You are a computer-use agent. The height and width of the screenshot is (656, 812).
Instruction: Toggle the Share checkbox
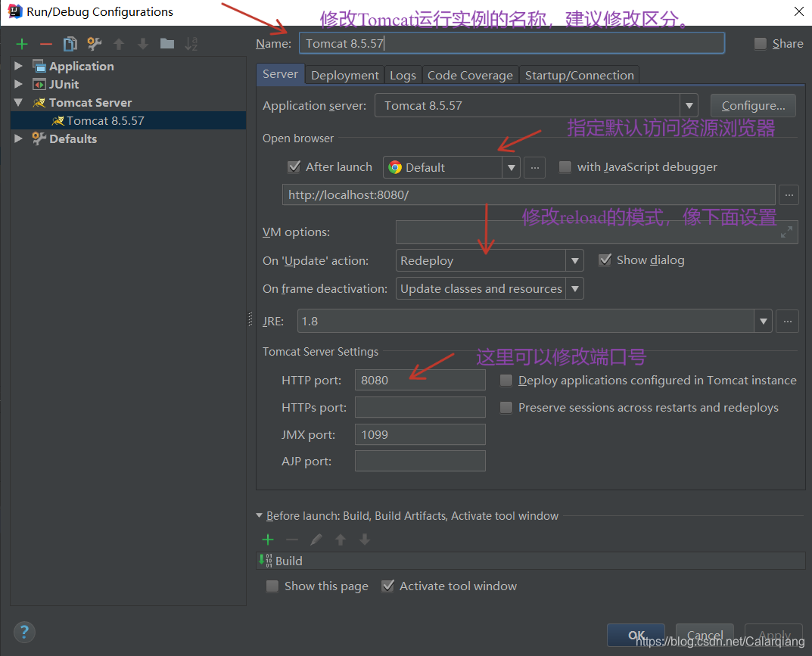[761, 43]
